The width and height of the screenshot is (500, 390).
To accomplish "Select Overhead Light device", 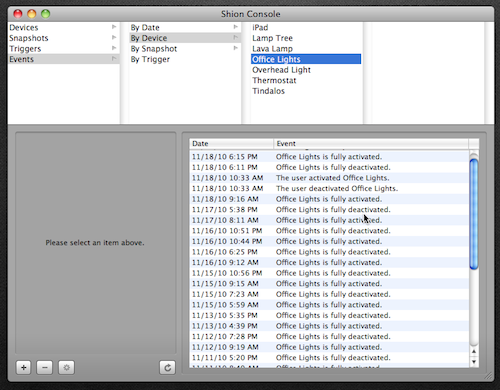I will [306, 70].
